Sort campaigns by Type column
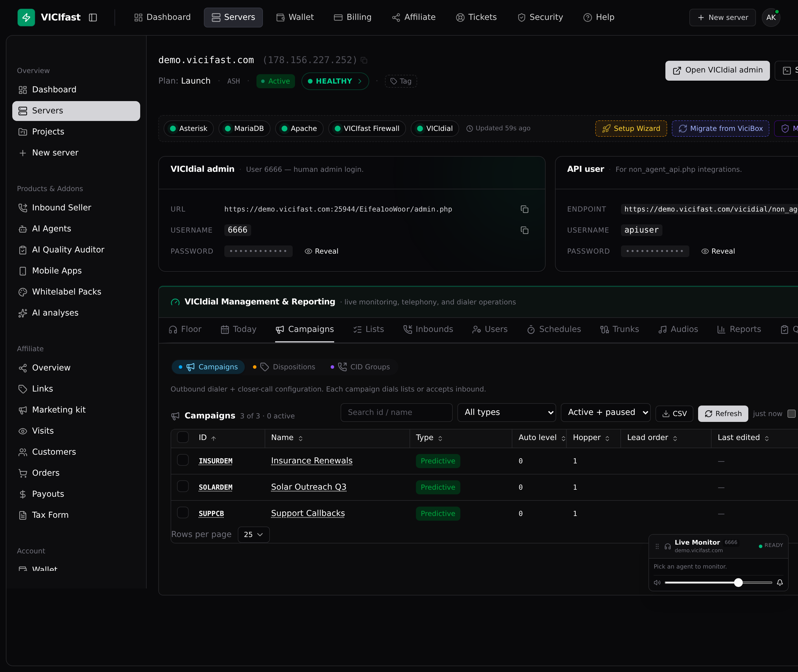Viewport: 798px width, 672px height. pyautogui.click(x=429, y=438)
